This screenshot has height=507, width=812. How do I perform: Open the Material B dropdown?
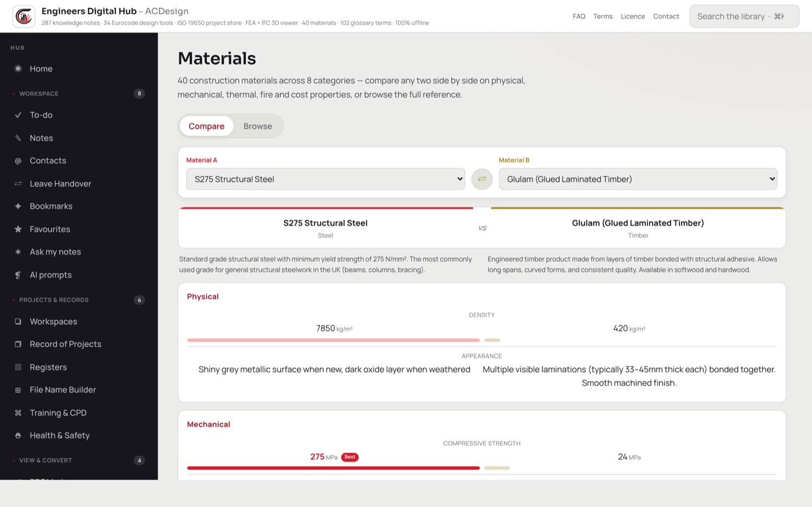point(638,179)
